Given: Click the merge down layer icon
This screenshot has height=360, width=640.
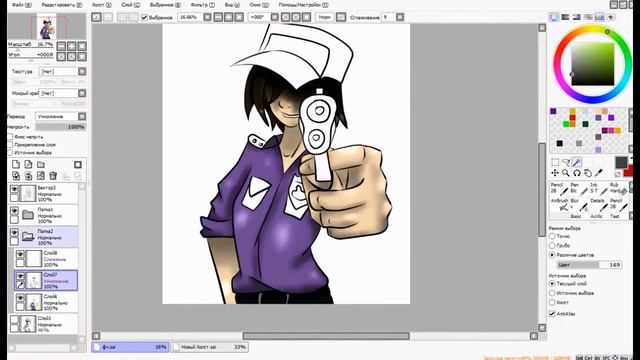Looking at the screenshot, I should 28,176.
